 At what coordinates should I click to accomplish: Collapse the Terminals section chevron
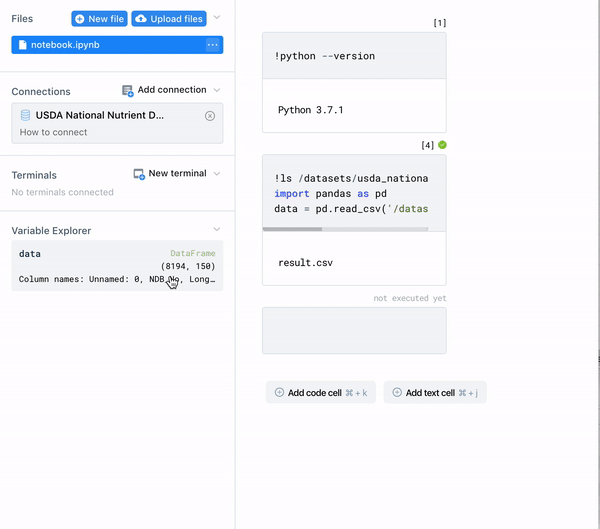(x=217, y=173)
